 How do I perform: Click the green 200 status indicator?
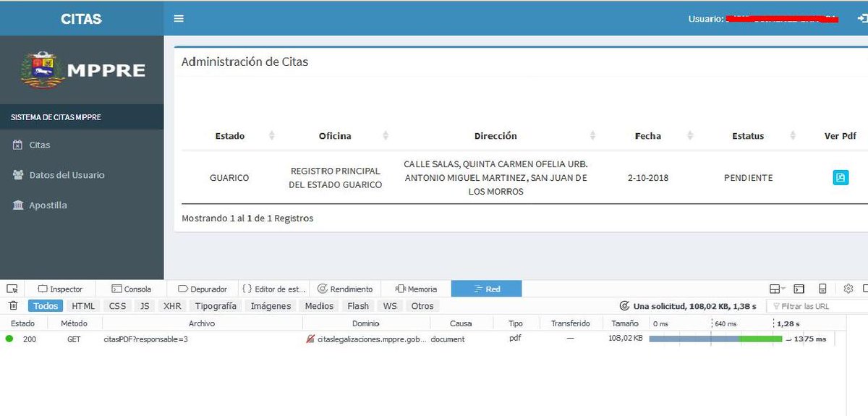9,339
